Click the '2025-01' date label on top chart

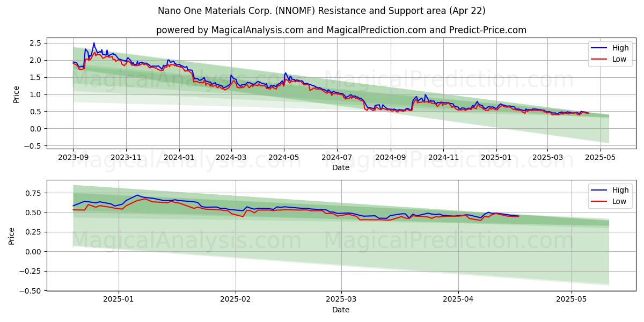[496, 157]
